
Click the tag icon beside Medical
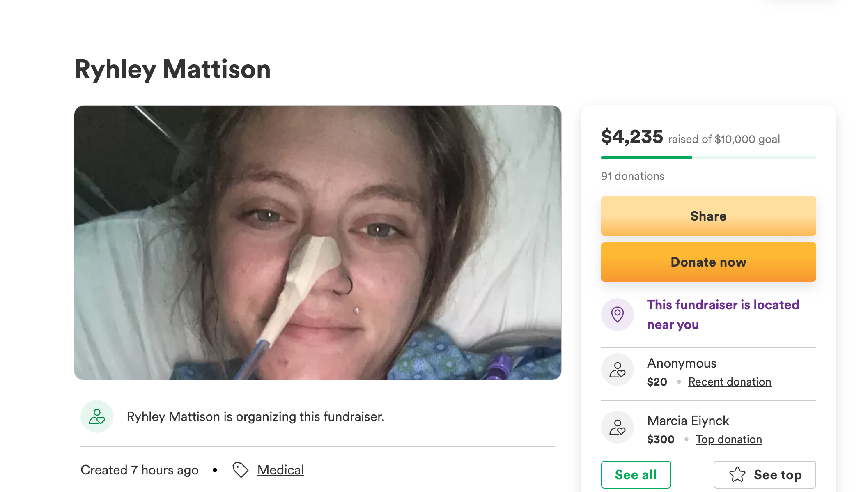tap(241, 470)
